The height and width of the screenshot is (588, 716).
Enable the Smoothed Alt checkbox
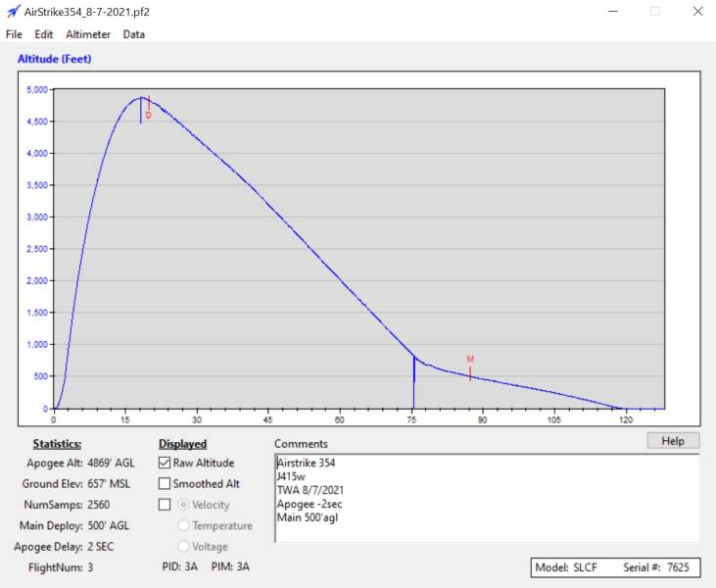point(165,484)
